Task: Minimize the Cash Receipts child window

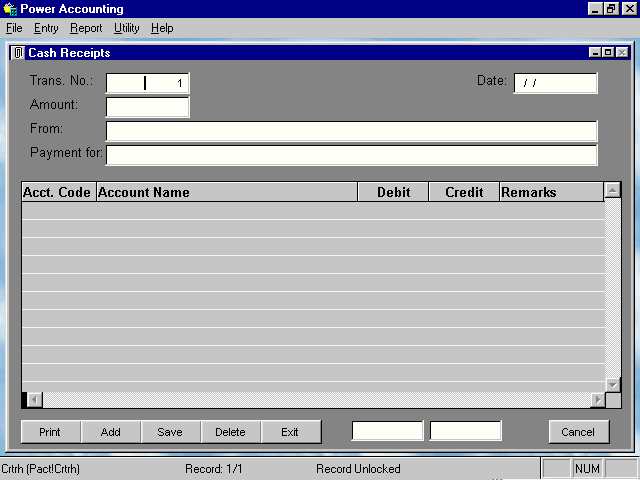Action: tap(596, 53)
